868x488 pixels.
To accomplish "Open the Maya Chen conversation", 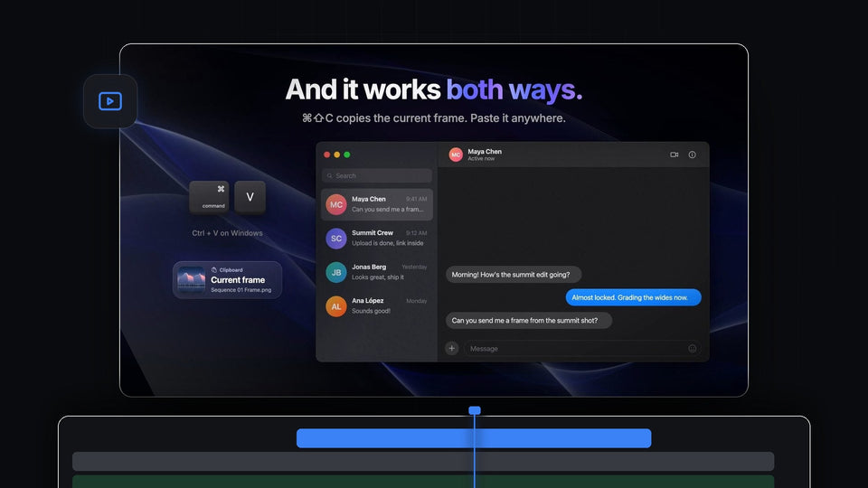I will pyautogui.click(x=376, y=205).
